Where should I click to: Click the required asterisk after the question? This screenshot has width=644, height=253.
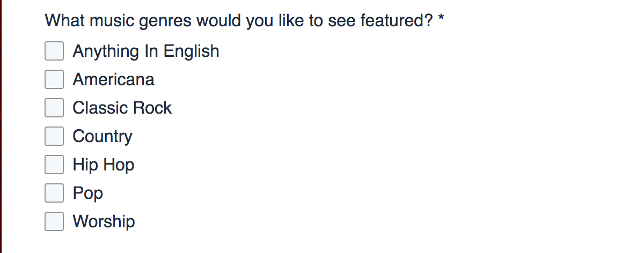click(441, 20)
